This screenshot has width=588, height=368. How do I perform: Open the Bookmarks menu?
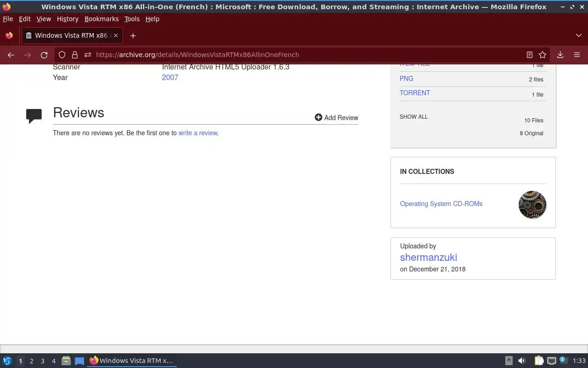[102, 19]
